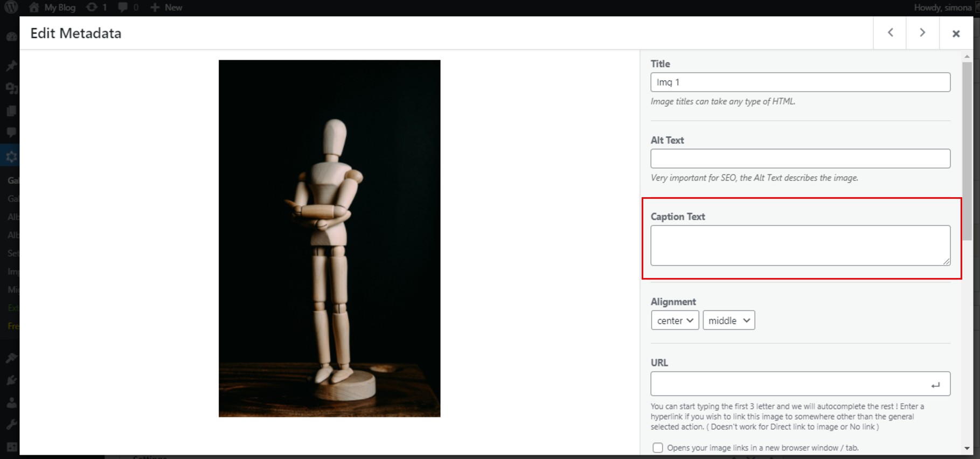The height and width of the screenshot is (459, 980).
Task: Open the horizontal alignment dropdown showing center
Action: pos(675,321)
